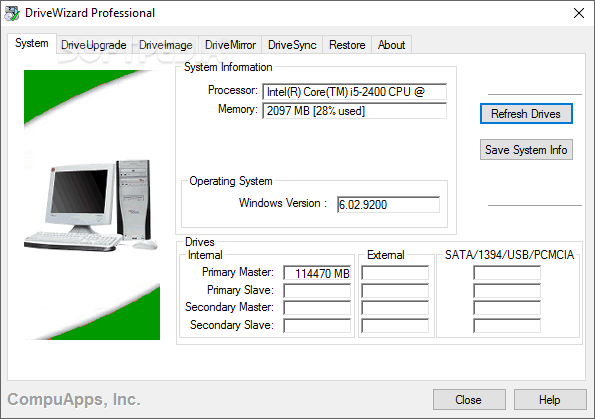Click the 'Memory:' label

[x=238, y=109]
